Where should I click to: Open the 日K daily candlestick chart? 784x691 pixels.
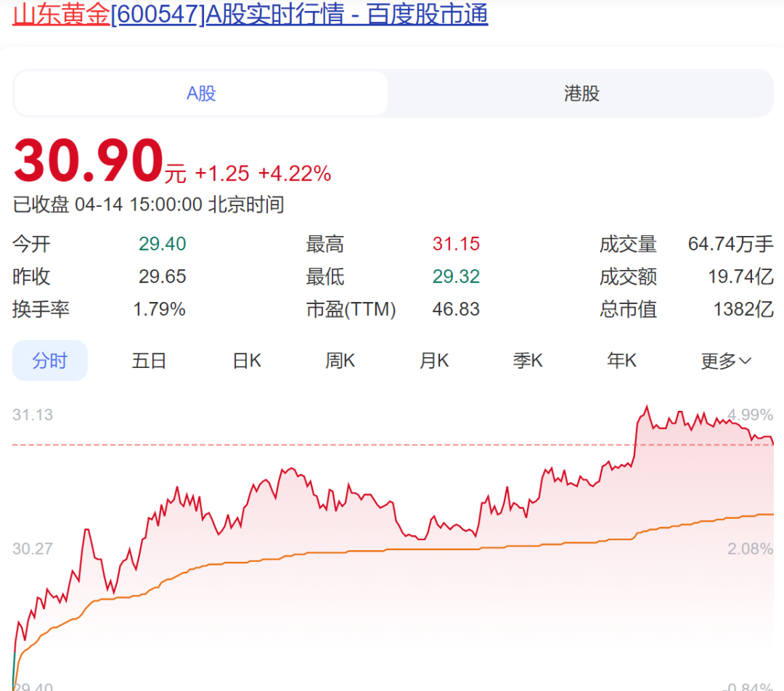pos(246,360)
